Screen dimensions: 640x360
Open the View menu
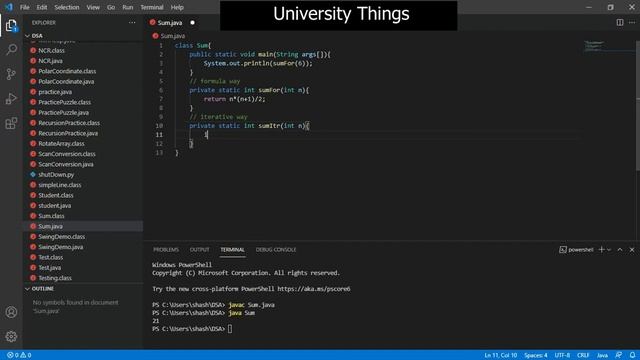point(93,7)
